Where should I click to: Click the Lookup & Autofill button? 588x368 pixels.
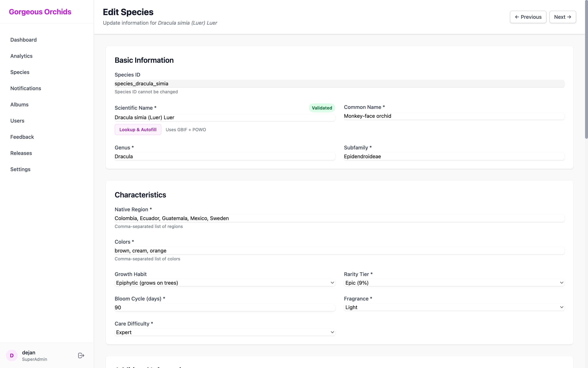(138, 130)
